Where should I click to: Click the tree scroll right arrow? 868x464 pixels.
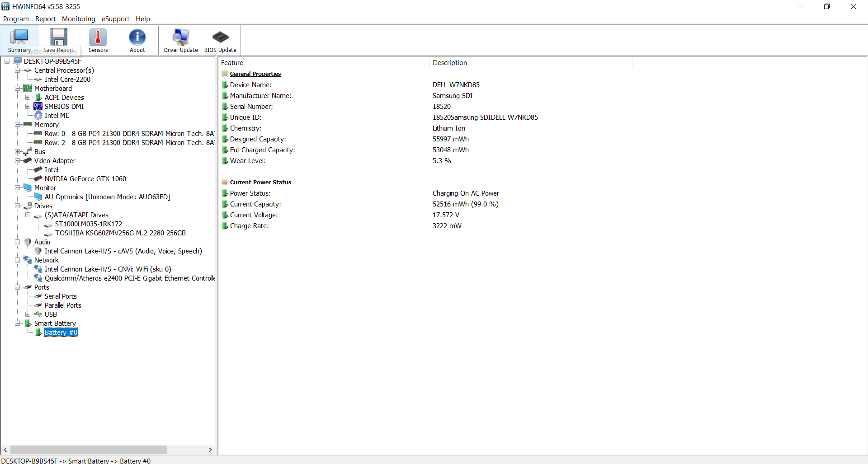pyautogui.click(x=210, y=450)
